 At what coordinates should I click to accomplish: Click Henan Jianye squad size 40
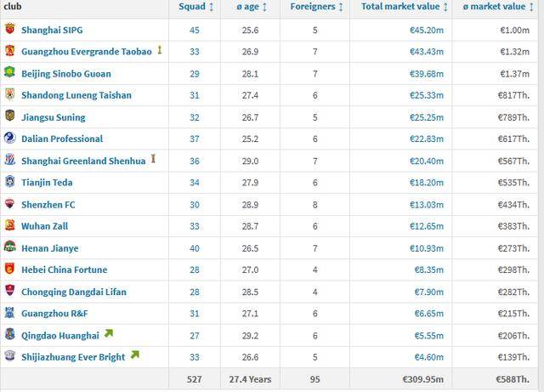pos(194,248)
